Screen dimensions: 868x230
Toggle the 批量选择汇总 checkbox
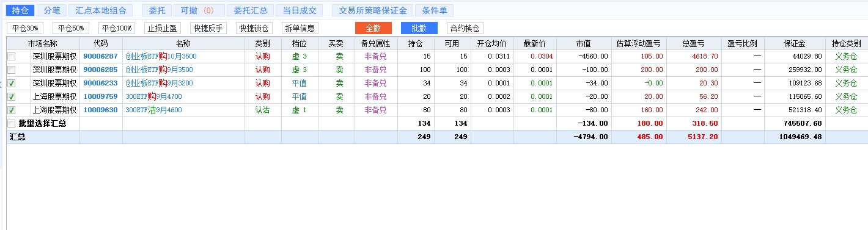[x=12, y=123]
